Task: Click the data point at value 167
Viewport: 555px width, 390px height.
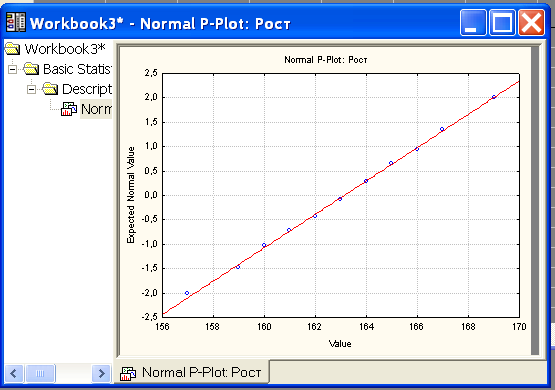Action: click(442, 129)
